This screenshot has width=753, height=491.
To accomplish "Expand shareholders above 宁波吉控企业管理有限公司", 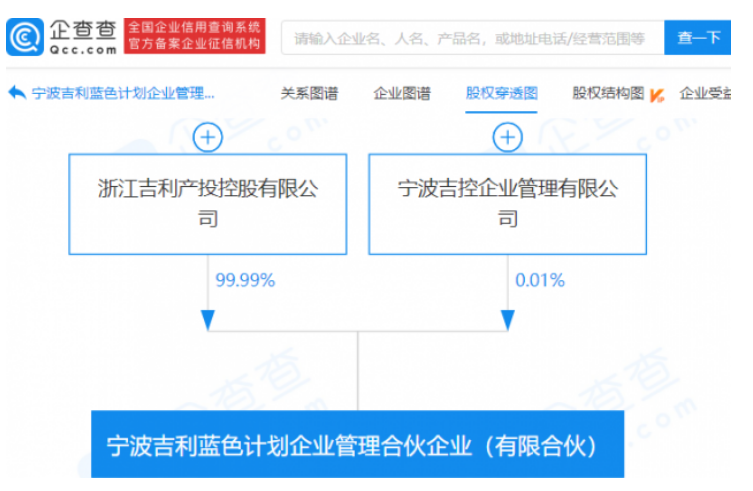I will pos(508,137).
